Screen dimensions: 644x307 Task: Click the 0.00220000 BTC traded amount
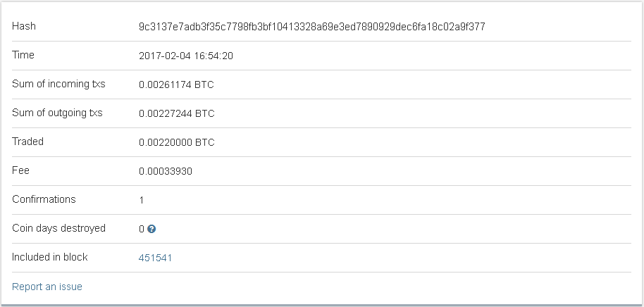[x=176, y=142]
